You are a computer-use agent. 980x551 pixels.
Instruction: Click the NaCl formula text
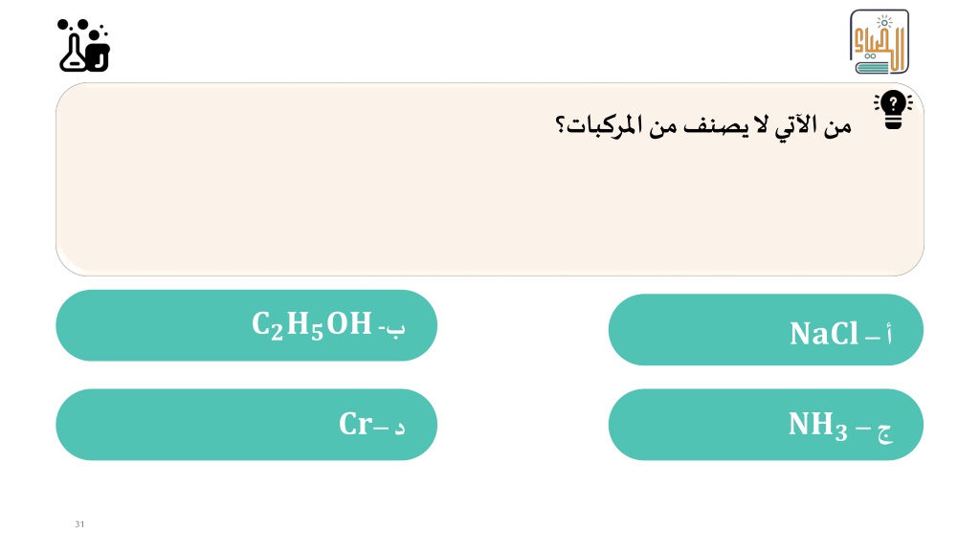click(824, 334)
